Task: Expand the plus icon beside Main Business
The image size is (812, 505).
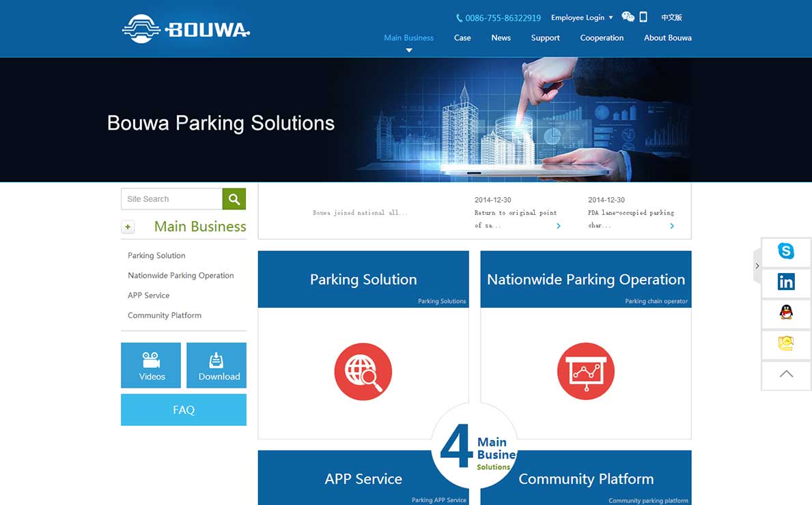Action: (x=128, y=227)
